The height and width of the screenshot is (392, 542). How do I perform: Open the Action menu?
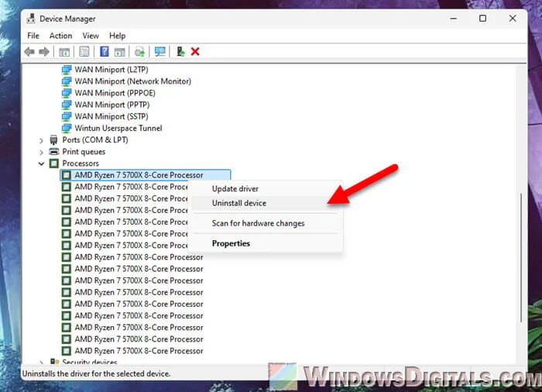pyautogui.click(x=60, y=36)
